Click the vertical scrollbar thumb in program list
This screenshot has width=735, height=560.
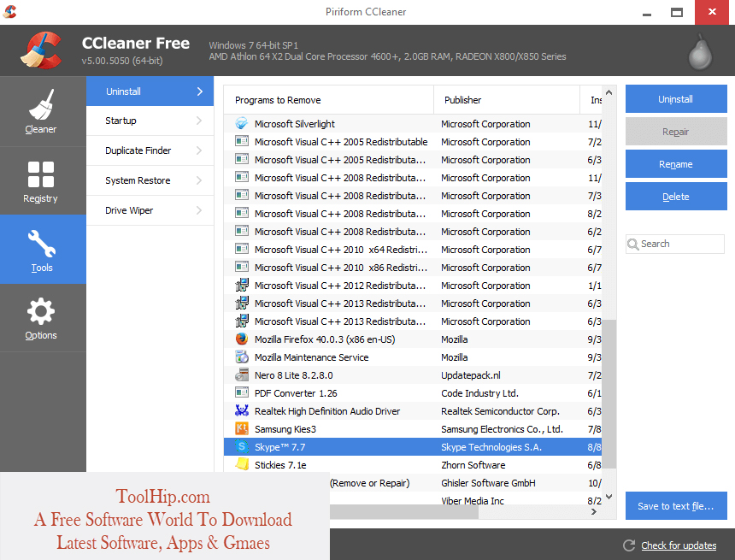coord(609,394)
